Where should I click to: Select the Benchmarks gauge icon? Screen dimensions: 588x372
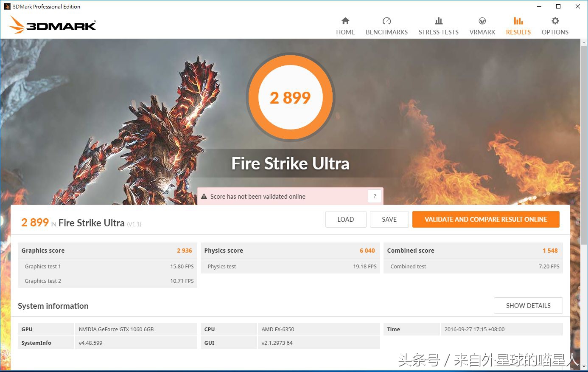coord(386,20)
